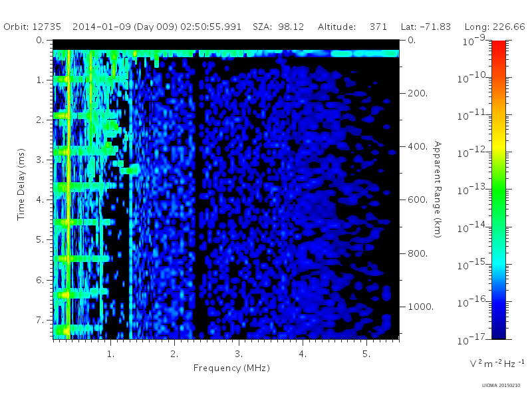This screenshot has width=532, height=399.
Task: Select the date '2014-01-09 (Day 009)' text
Action: (125, 27)
